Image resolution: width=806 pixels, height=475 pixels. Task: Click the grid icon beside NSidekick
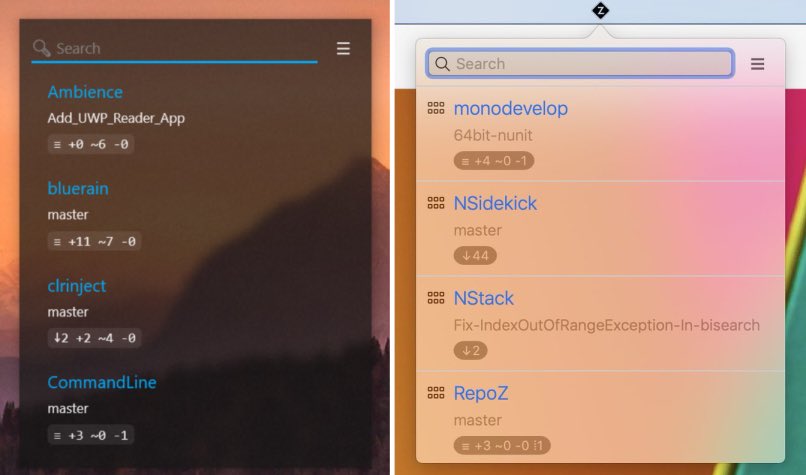pos(436,203)
